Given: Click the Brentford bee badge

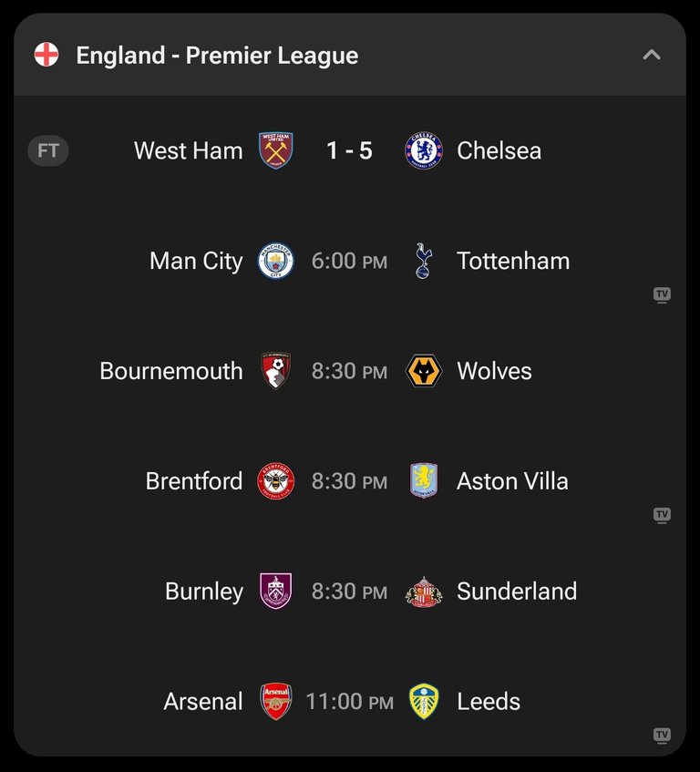Looking at the screenshot, I should click(275, 481).
